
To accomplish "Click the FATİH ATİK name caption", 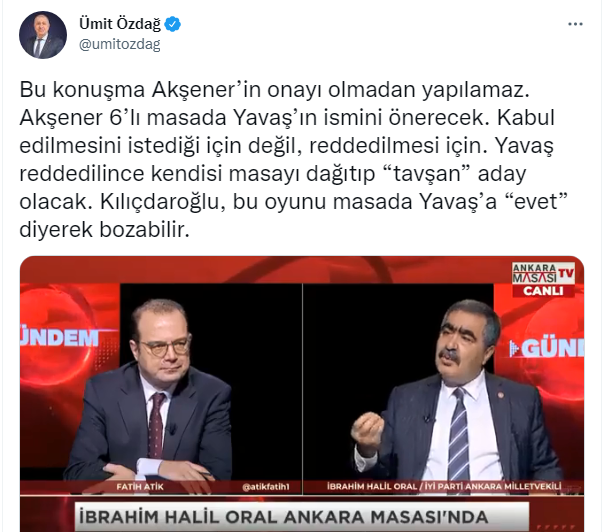I will point(140,487).
